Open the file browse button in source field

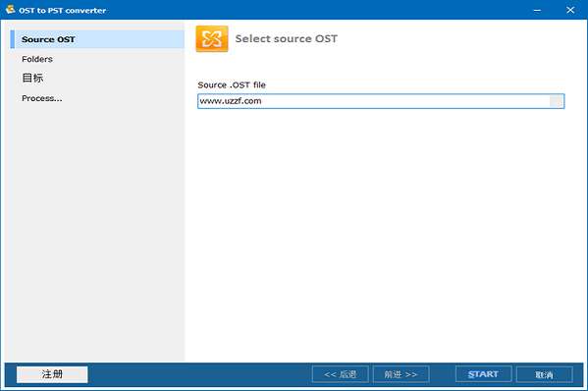point(557,101)
